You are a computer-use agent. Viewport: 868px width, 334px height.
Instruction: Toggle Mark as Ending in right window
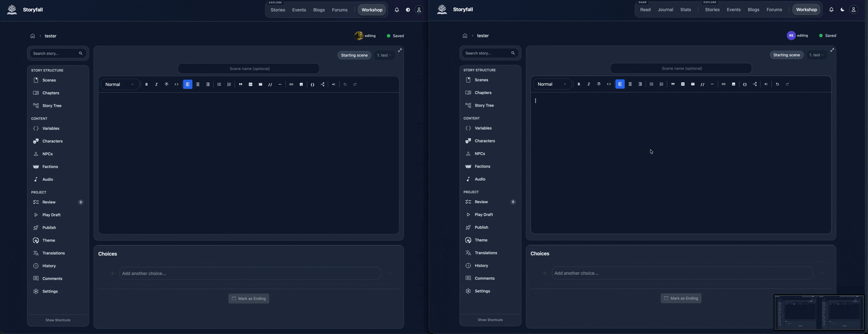pyautogui.click(x=681, y=298)
